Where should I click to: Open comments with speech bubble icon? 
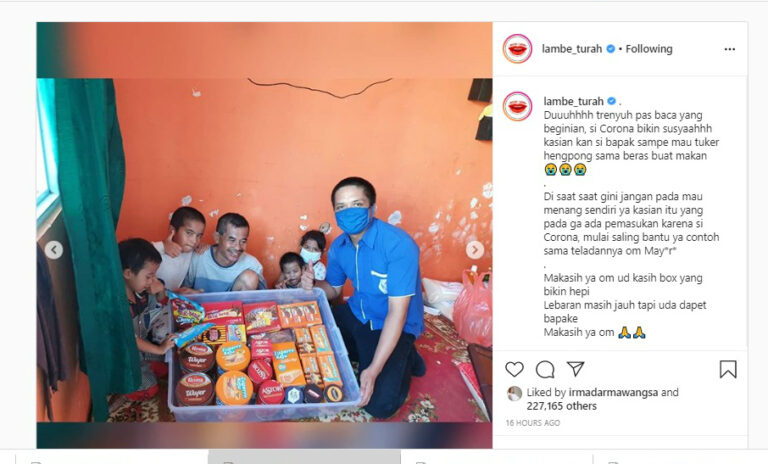click(x=545, y=369)
